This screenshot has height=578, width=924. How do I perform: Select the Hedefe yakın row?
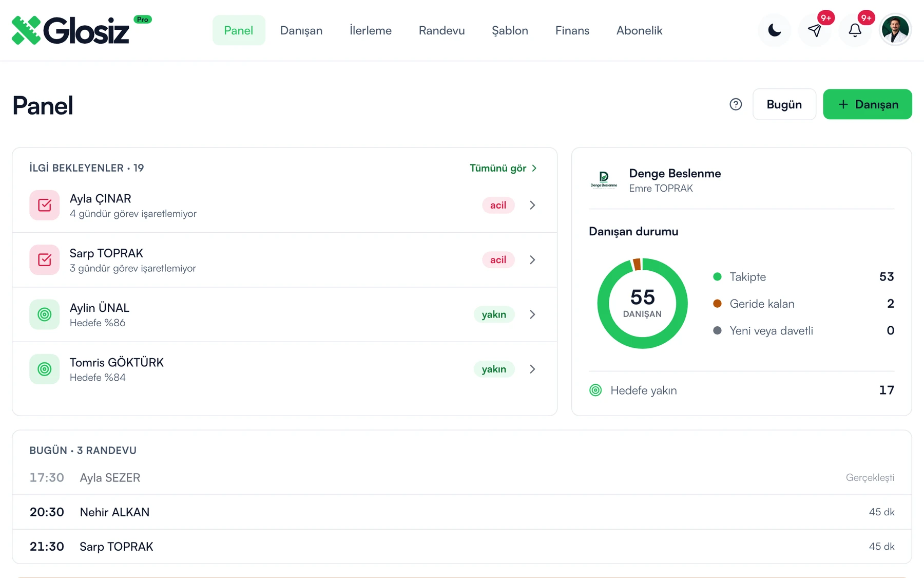[x=741, y=390]
